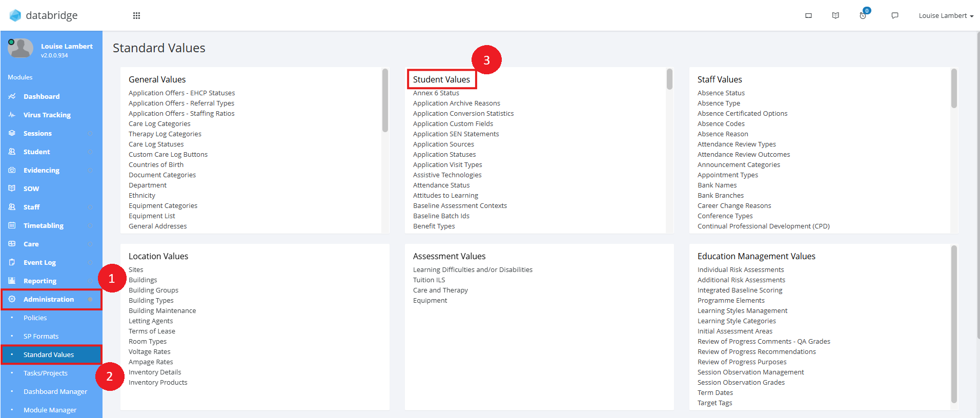
Task: Open Integrated Baseline Scoring link
Action: (x=740, y=290)
